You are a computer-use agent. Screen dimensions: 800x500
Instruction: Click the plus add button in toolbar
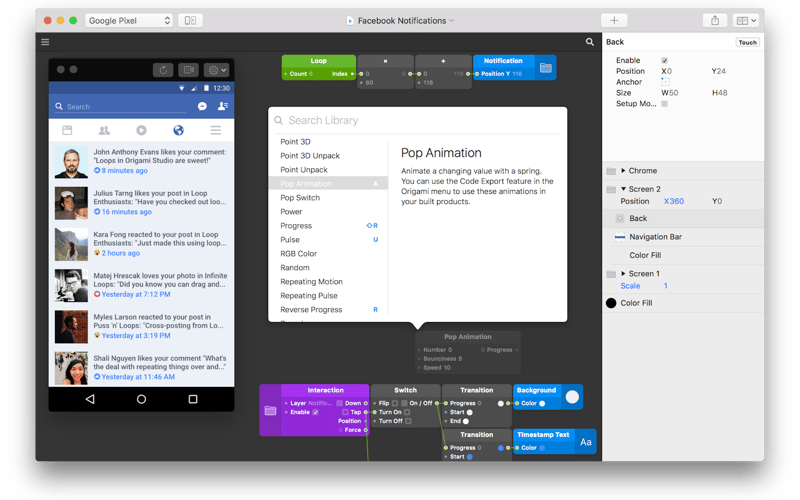click(x=614, y=20)
